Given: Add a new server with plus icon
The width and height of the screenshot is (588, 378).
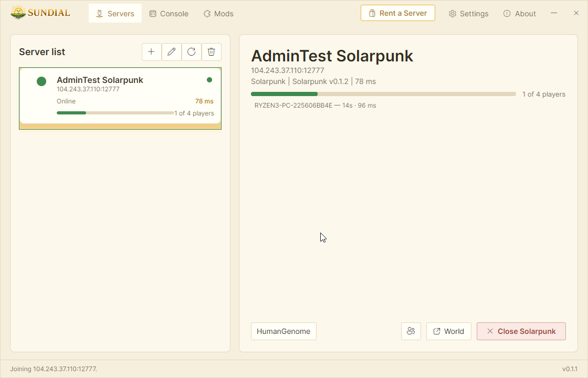Looking at the screenshot, I should (x=152, y=52).
